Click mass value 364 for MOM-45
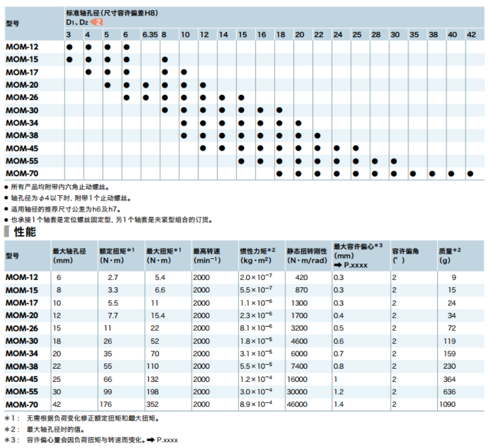 point(449,379)
